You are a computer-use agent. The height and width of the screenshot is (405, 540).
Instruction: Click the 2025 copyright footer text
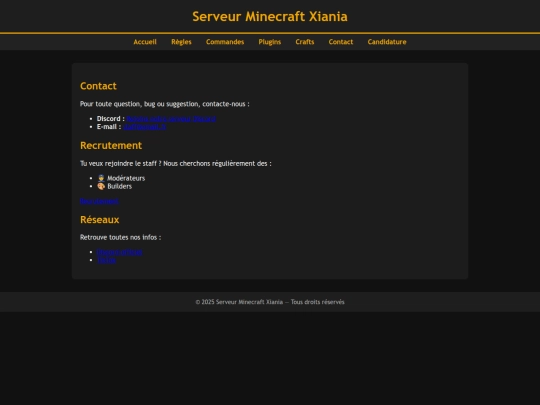270,302
